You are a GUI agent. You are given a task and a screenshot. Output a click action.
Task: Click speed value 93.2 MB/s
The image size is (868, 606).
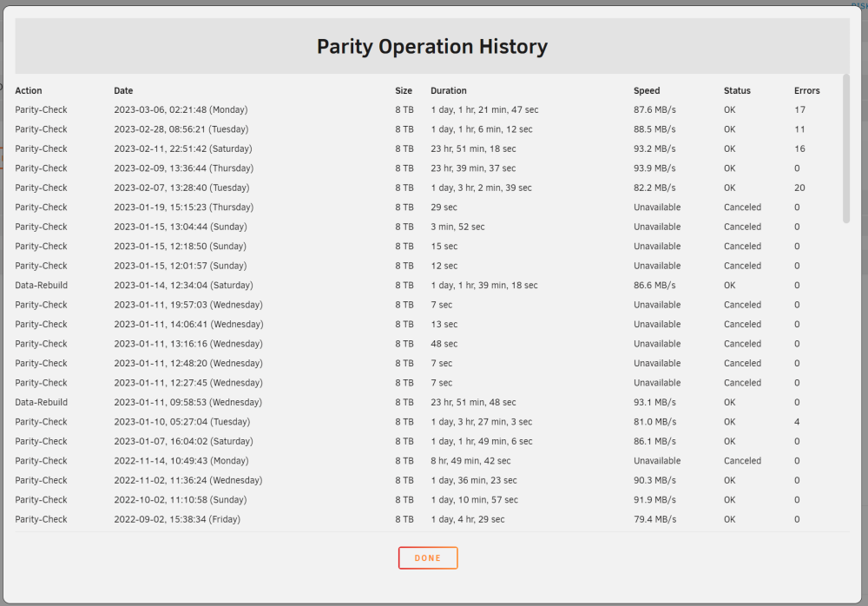[654, 148]
